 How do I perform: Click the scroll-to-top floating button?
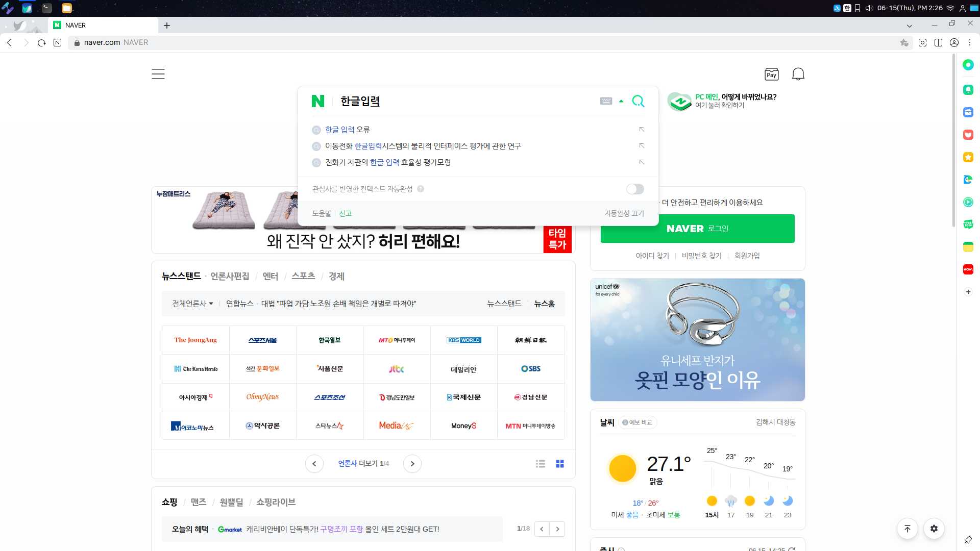[907, 529]
